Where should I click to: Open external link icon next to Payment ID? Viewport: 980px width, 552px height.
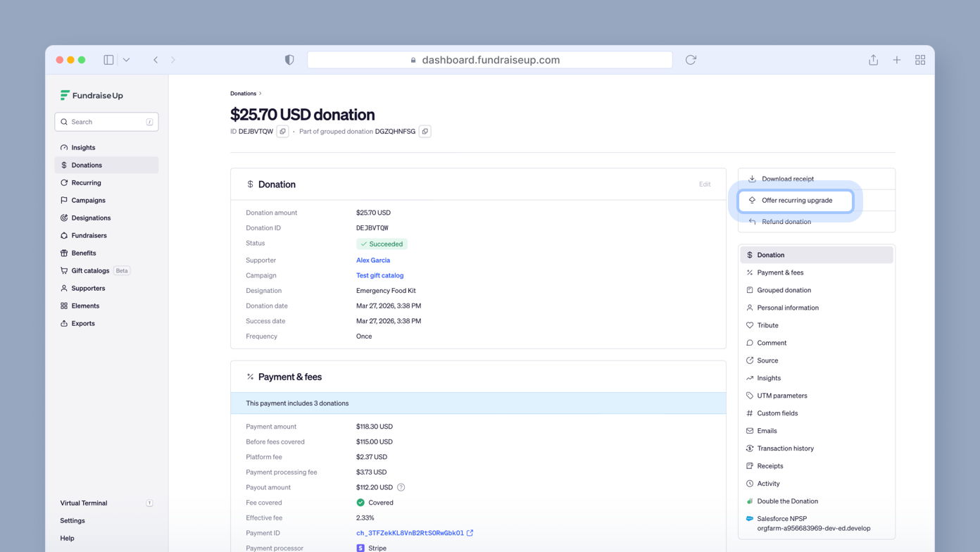(470, 533)
